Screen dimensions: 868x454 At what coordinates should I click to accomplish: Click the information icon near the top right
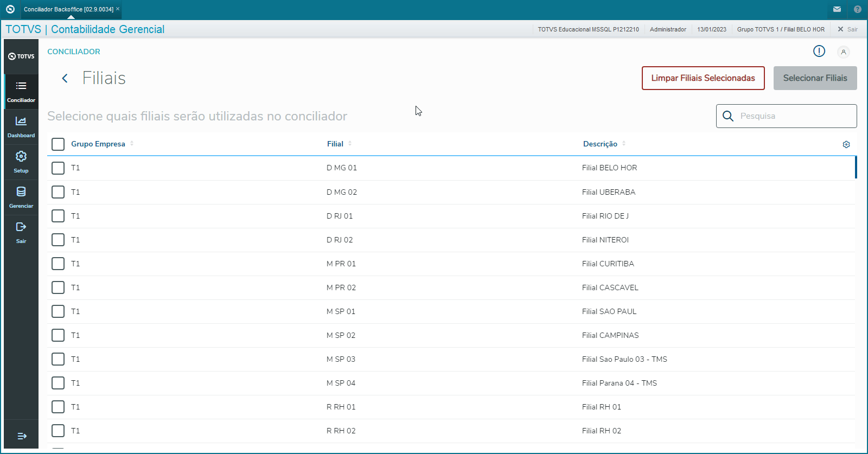click(x=819, y=51)
